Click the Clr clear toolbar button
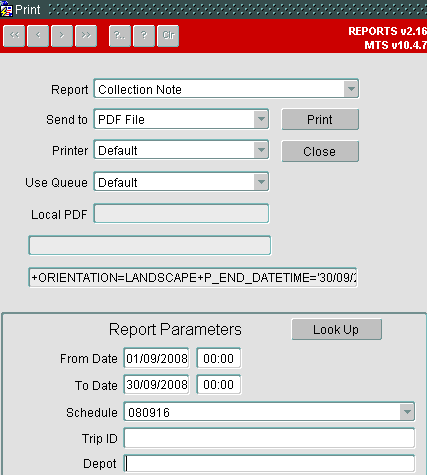The image size is (427, 475). pyautogui.click(x=168, y=36)
